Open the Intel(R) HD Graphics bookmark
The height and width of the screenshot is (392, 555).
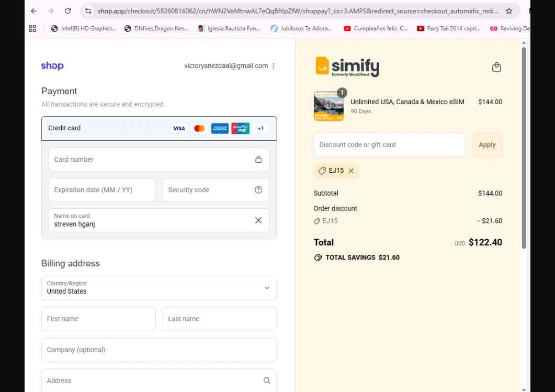(84, 29)
